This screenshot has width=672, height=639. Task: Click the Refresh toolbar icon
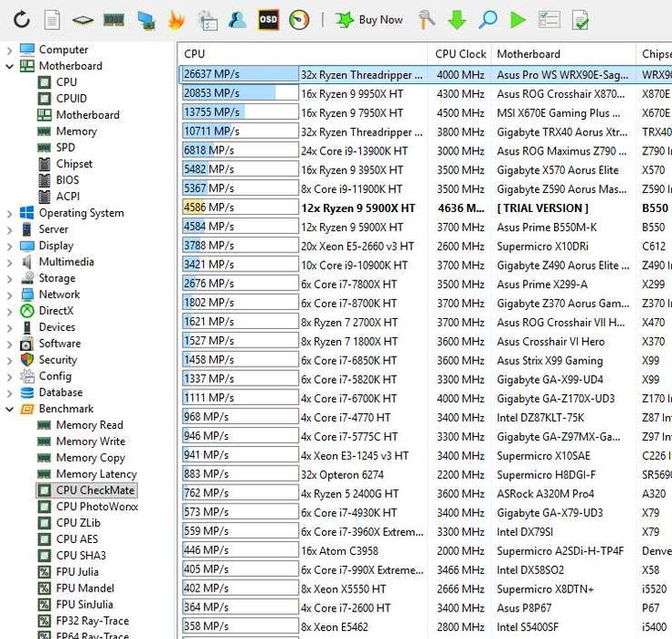point(21,20)
